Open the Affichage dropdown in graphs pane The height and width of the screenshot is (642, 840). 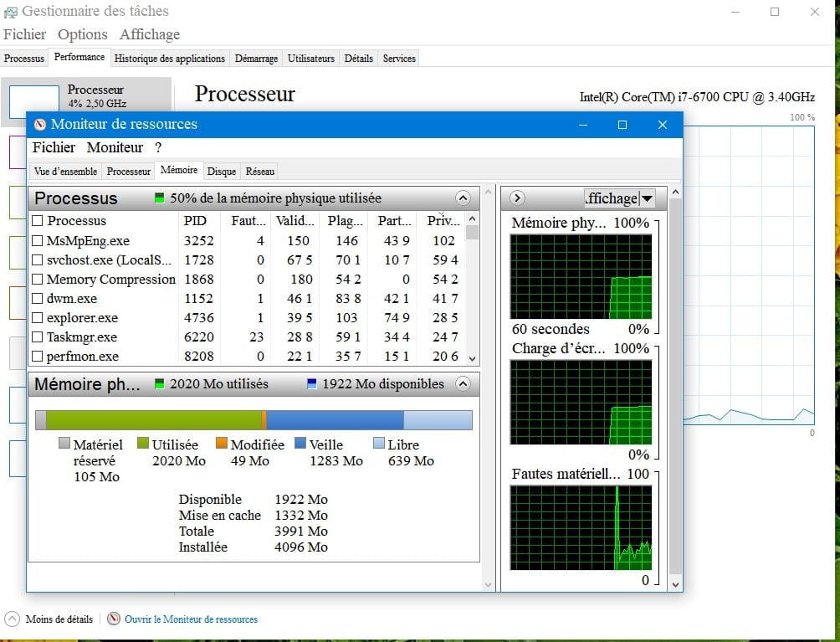[647, 198]
